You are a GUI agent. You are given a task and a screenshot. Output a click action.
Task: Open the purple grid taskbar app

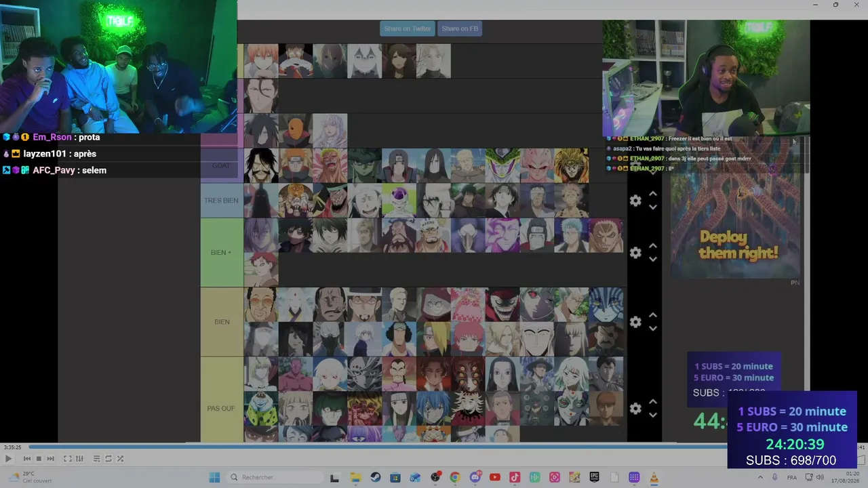[634, 477]
